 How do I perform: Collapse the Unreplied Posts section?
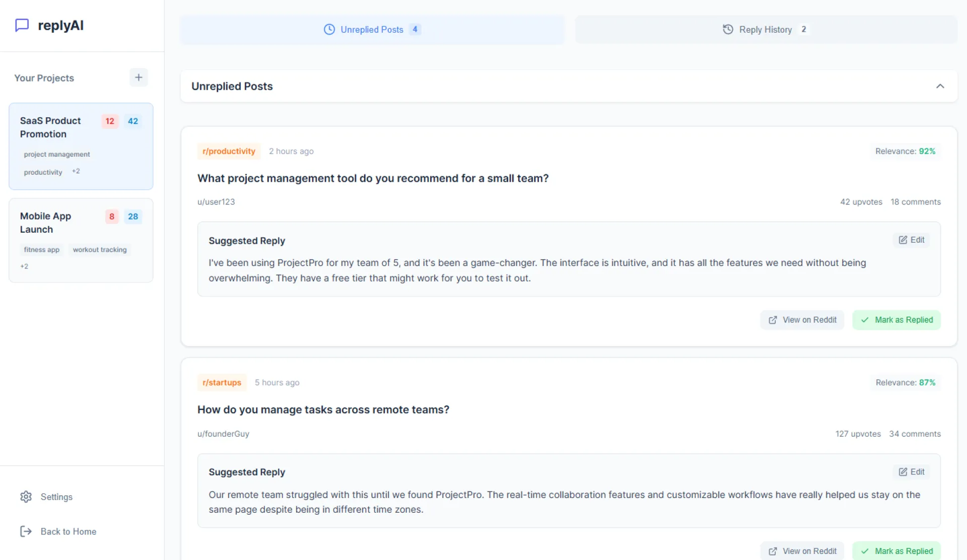pos(940,86)
